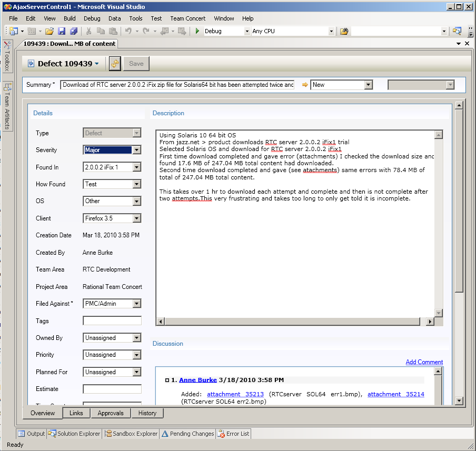
Task: Click the discussion scrollbar up arrow
Action: click(x=438, y=371)
